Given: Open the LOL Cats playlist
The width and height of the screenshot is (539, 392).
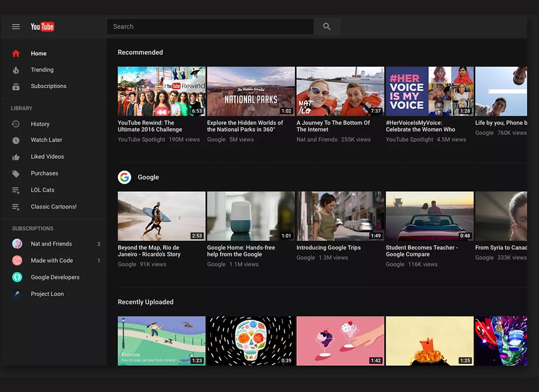Looking at the screenshot, I should coord(43,190).
